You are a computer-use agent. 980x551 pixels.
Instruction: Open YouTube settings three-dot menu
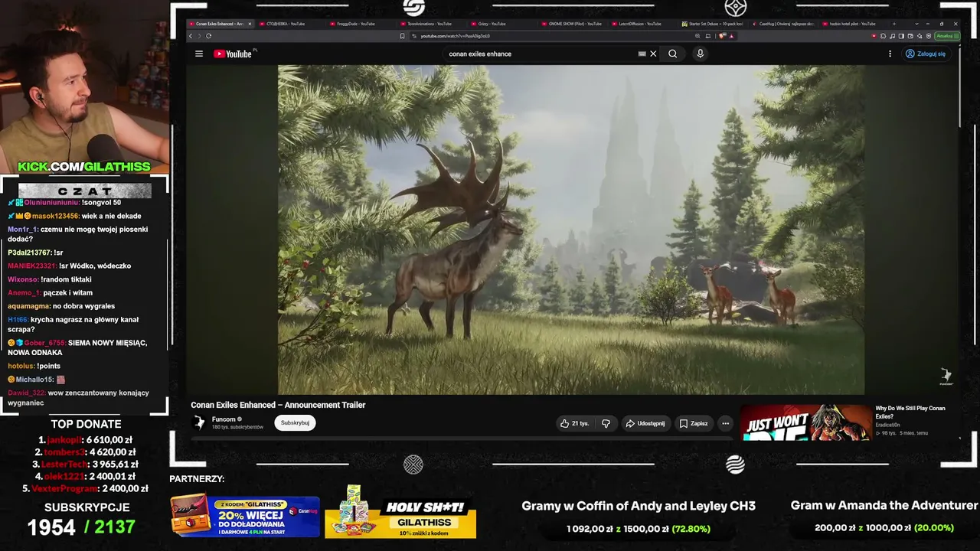click(890, 54)
